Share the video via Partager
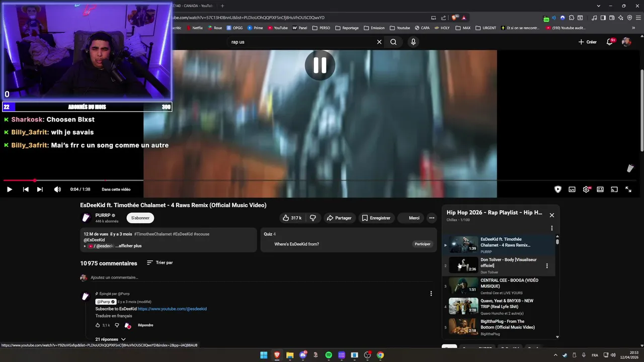This screenshot has width=644, height=362. (x=339, y=218)
